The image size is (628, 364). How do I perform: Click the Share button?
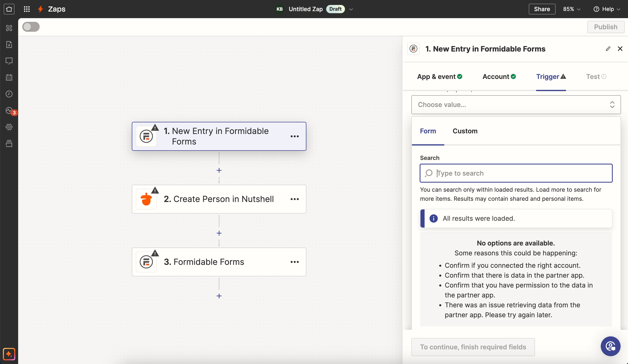542,9
